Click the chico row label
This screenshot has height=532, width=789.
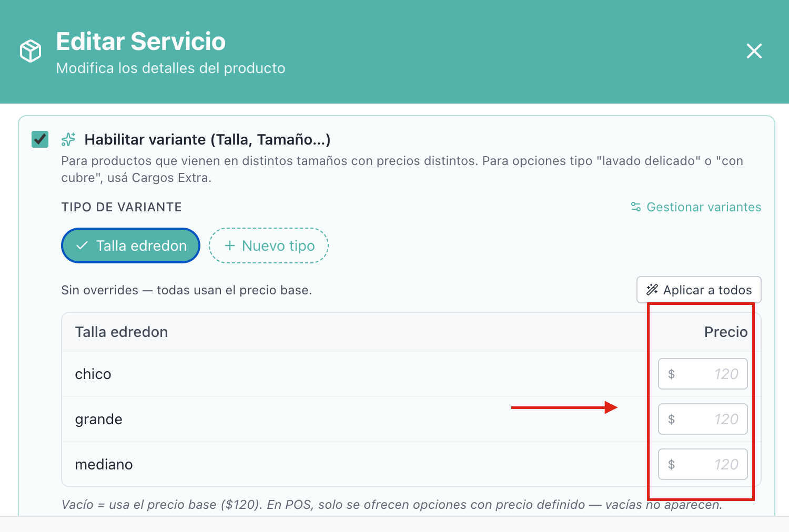coord(93,374)
